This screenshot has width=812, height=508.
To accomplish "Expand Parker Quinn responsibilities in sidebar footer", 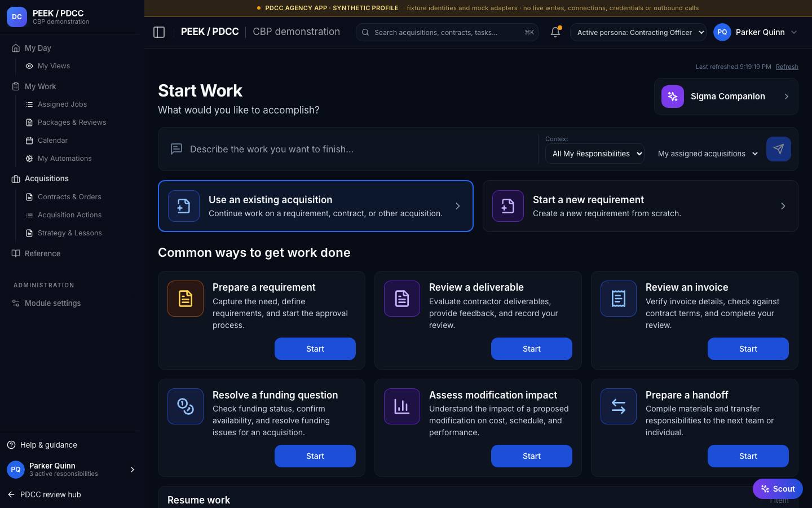I will tap(133, 470).
